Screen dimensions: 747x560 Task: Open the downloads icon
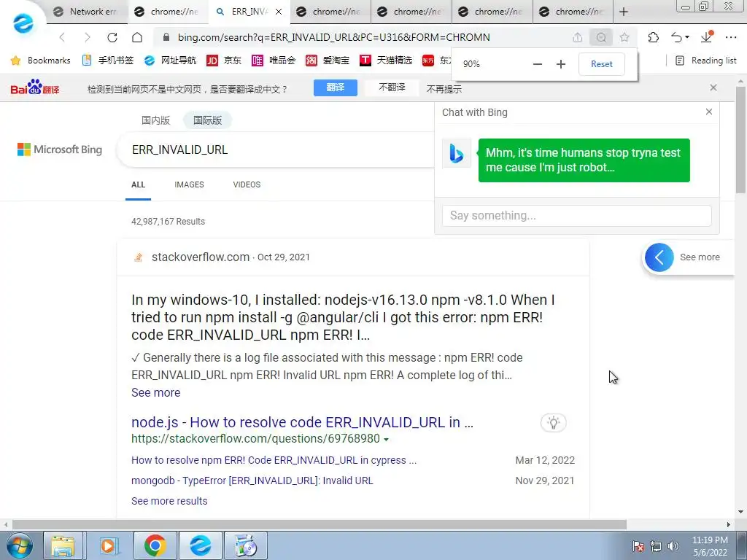pyautogui.click(x=707, y=37)
